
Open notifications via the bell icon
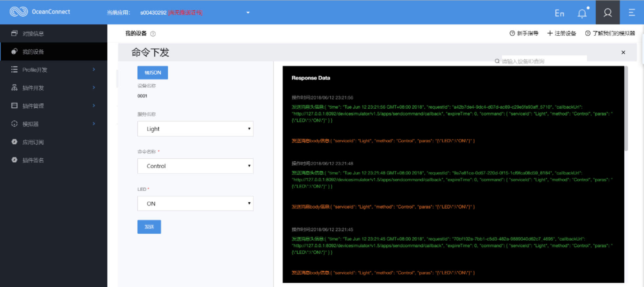(x=582, y=13)
